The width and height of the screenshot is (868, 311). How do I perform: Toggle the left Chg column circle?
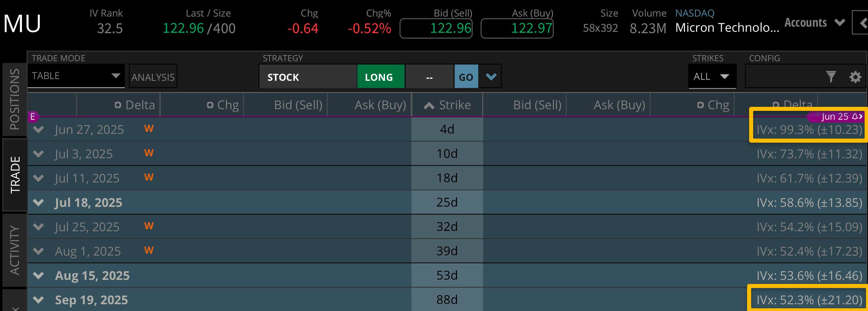(210, 105)
